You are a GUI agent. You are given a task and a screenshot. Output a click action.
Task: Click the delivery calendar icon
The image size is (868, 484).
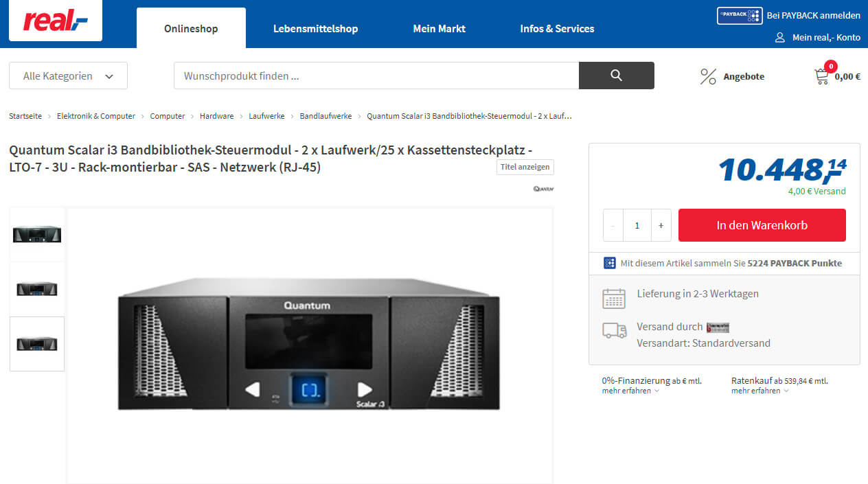pyautogui.click(x=614, y=299)
